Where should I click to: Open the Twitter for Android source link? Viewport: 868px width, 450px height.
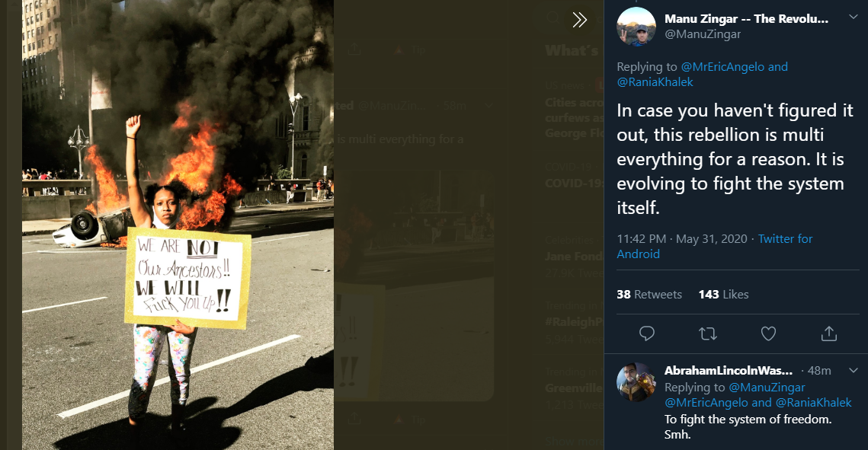[715, 246]
